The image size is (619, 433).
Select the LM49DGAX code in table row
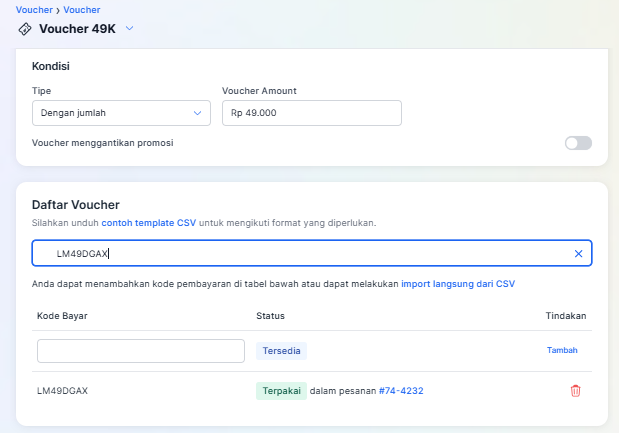pos(63,390)
